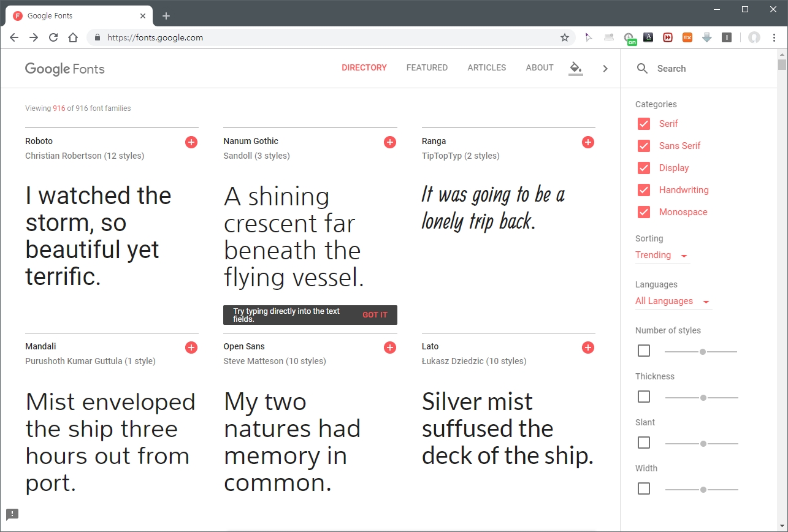Go to Google Fonts logo home

pos(65,69)
